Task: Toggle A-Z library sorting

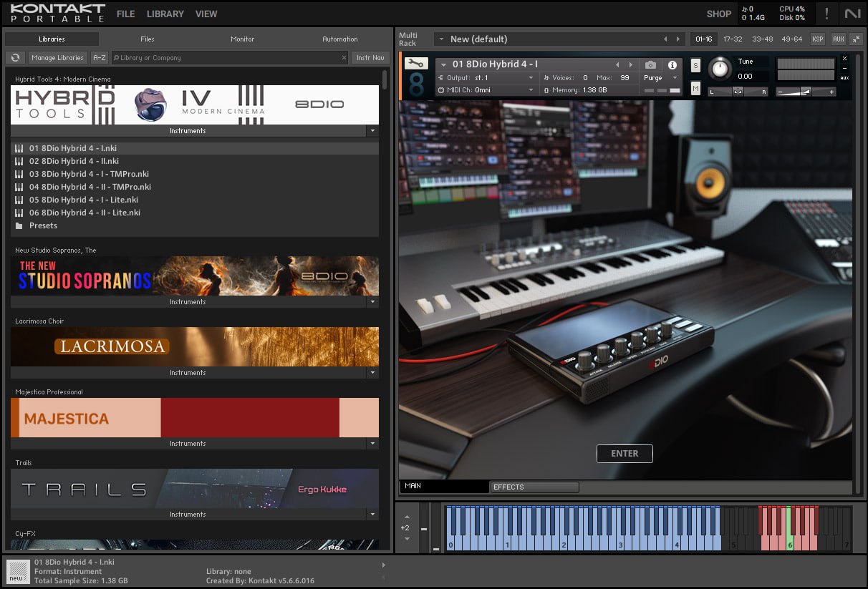Action: 100,58
